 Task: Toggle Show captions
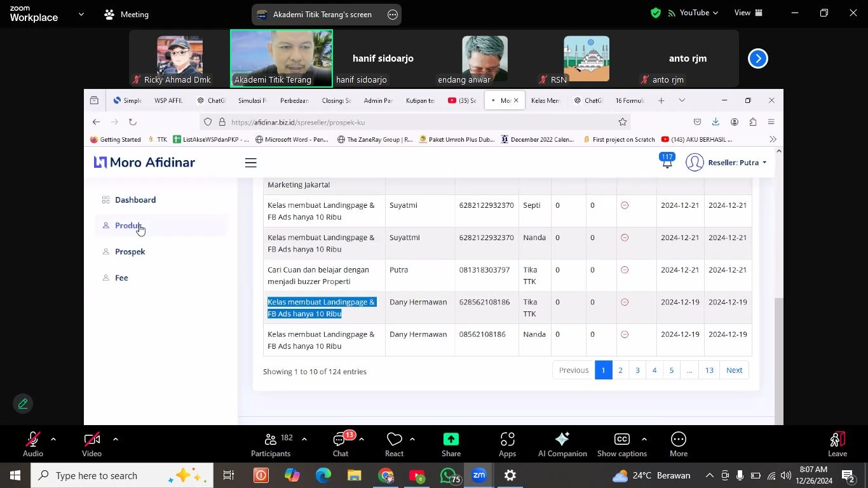[621, 444]
